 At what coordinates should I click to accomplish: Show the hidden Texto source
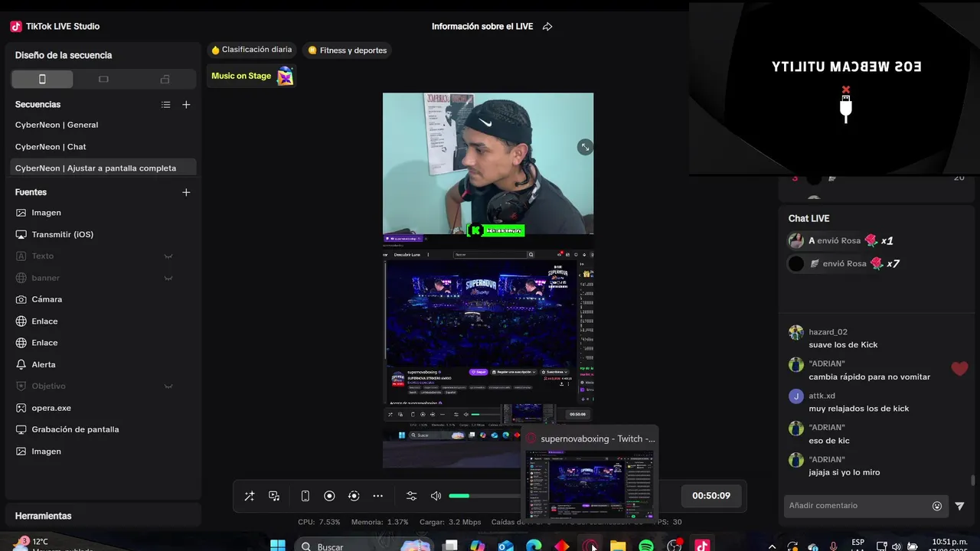(168, 256)
